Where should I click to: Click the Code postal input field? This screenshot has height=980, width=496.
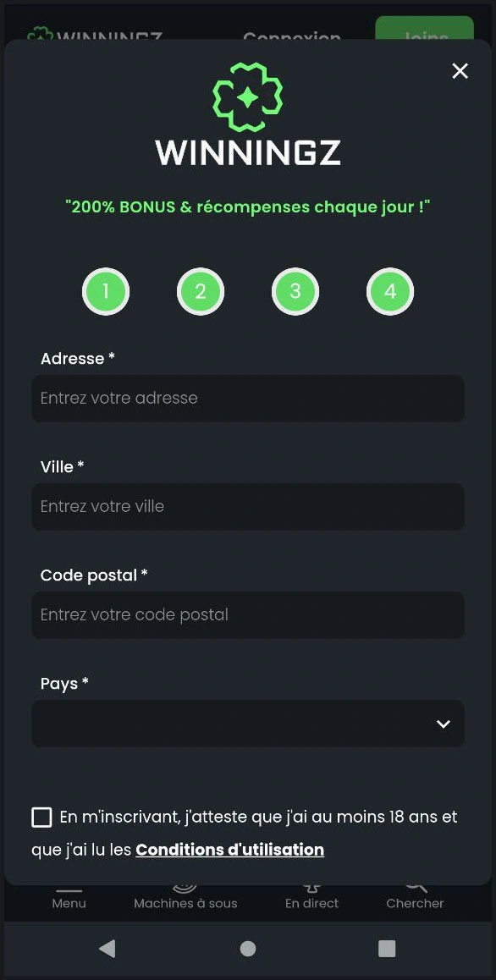[247, 615]
